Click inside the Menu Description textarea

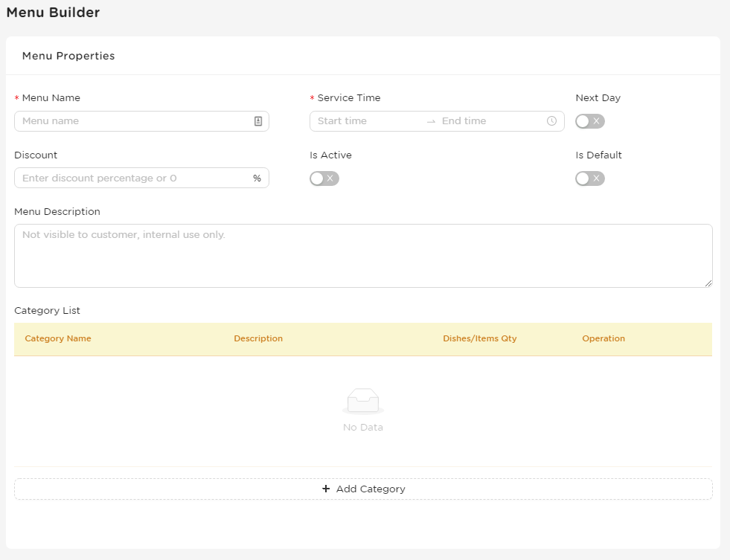(363, 256)
